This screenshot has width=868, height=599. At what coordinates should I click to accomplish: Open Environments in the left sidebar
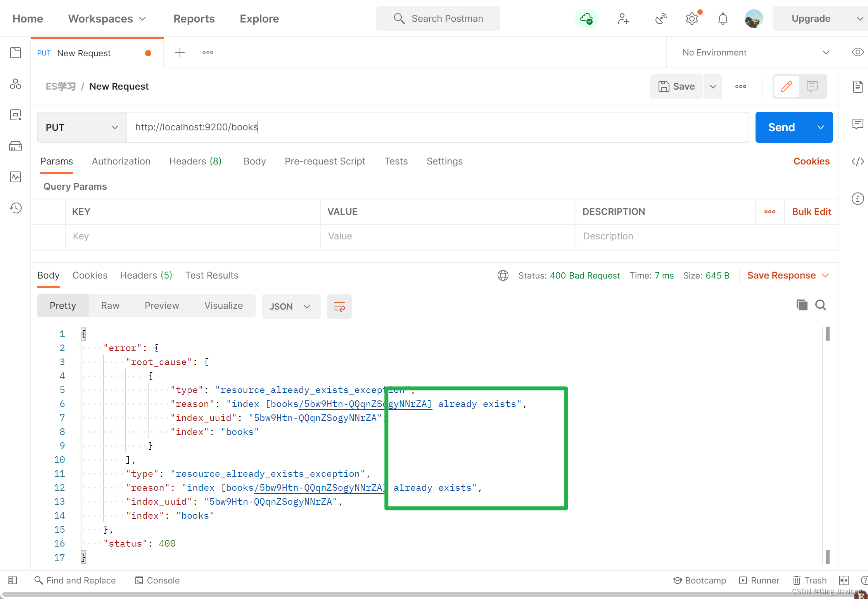pos(16,115)
